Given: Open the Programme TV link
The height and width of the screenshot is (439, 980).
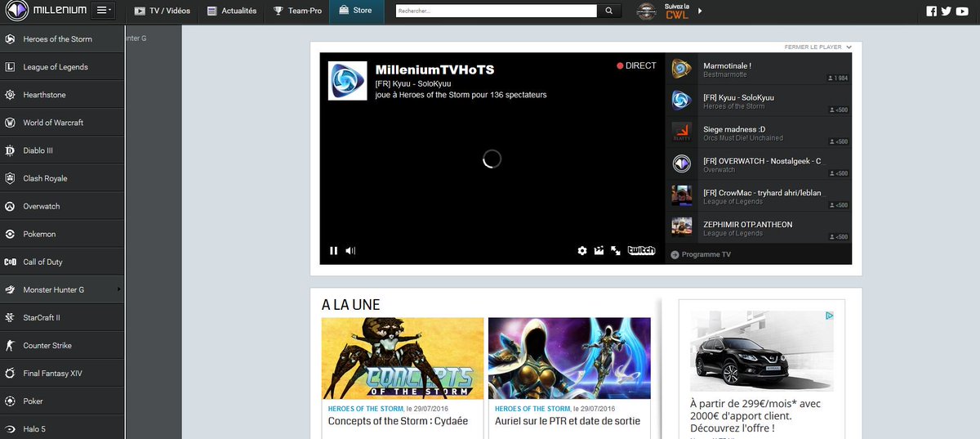Looking at the screenshot, I should 700,254.
